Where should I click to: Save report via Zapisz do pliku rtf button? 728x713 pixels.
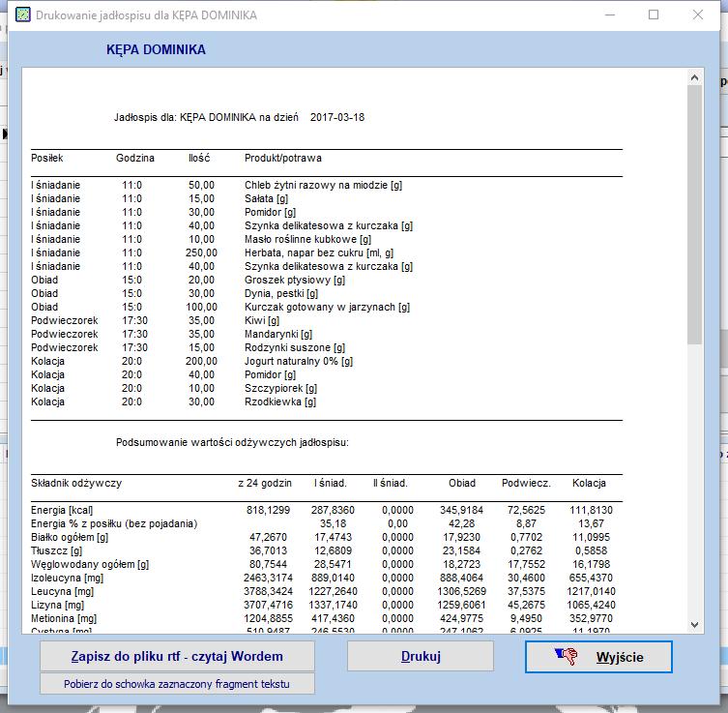click(177, 656)
